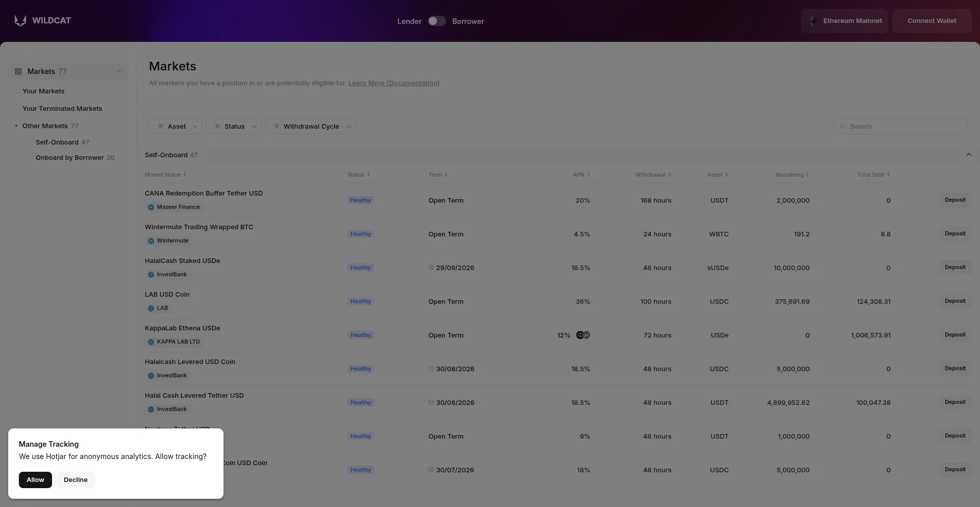Screen dimensions: 980x507
Task: Click the Connect Wallet button
Action: coord(932,21)
